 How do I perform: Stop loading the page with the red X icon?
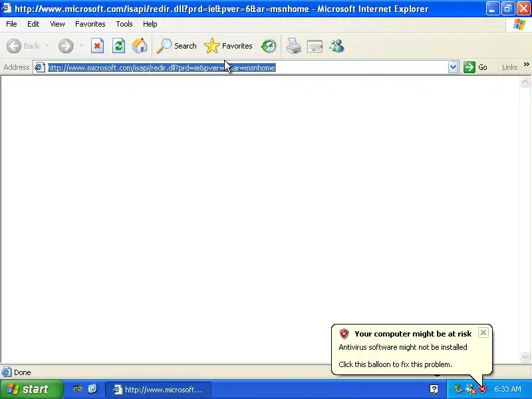point(97,46)
